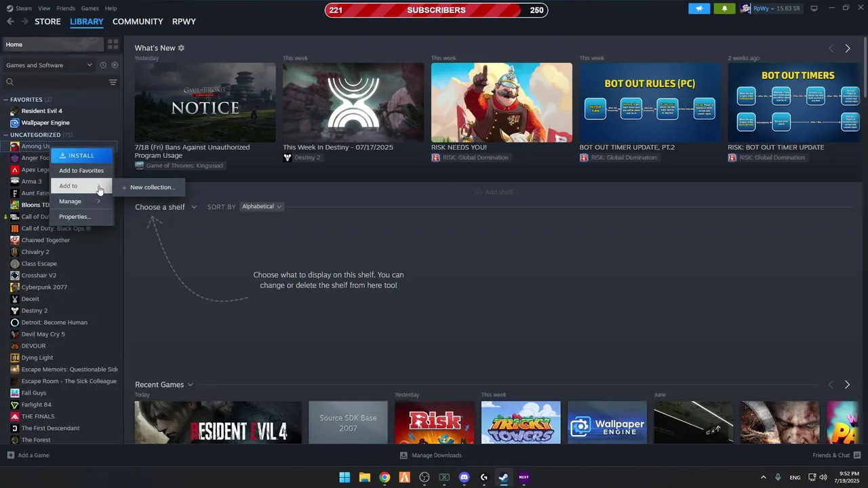Viewport: 868px width, 488px height.
Task: Open This Week In Destiny news thumbnail
Action: (x=353, y=102)
